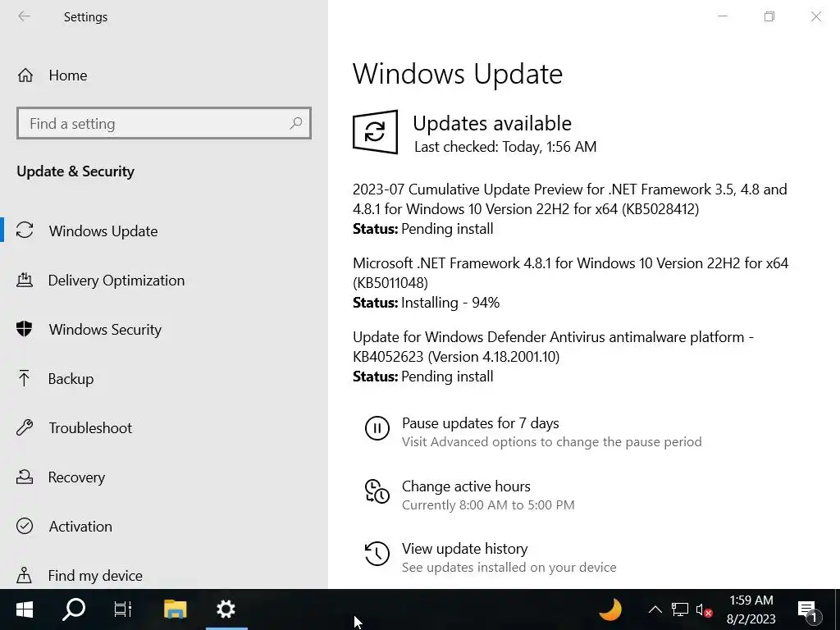
Task: Click the Settings gear in the taskbar
Action: (226, 609)
